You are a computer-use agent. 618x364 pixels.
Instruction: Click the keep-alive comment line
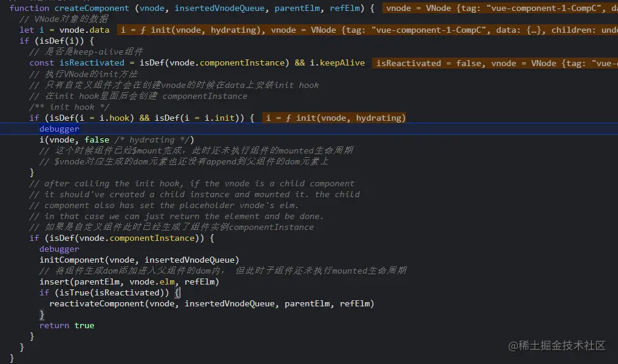[x=86, y=52]
